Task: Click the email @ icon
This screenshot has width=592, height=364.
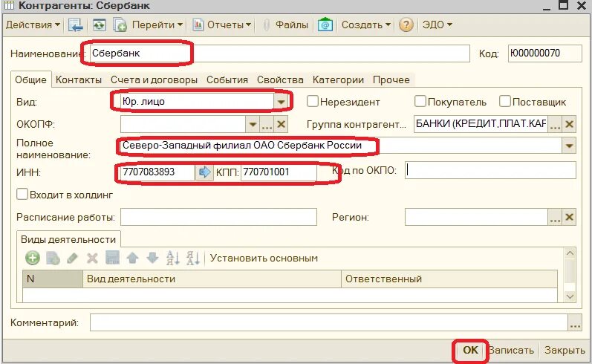Action: click(325, 25)
